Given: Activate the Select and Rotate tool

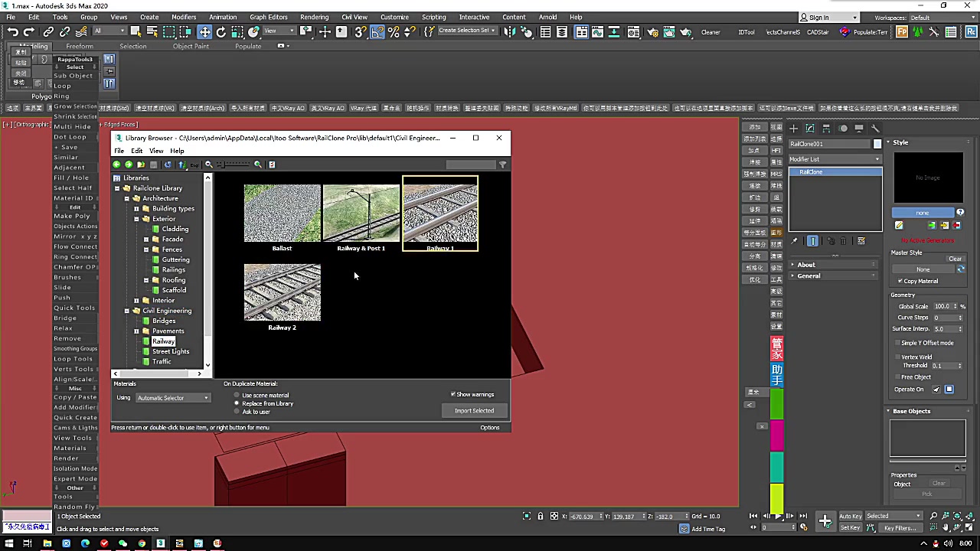Looking at the screenshot, I should (221, 31).
